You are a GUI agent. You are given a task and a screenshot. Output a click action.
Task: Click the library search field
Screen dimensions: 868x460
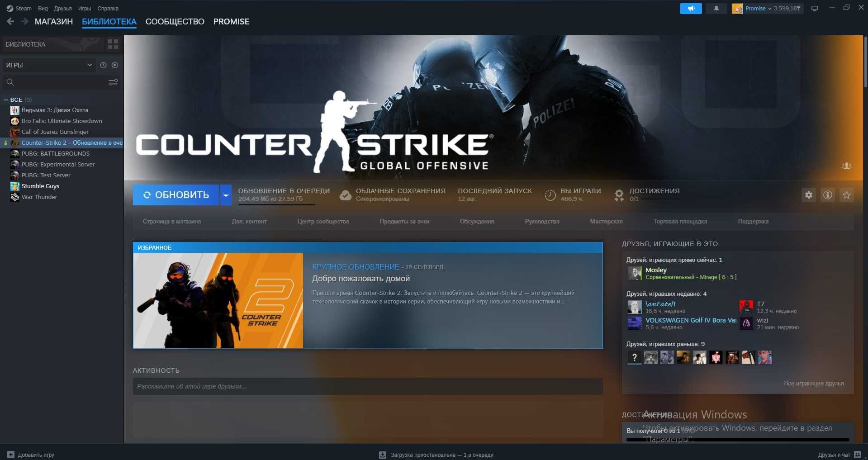(54, 82)
